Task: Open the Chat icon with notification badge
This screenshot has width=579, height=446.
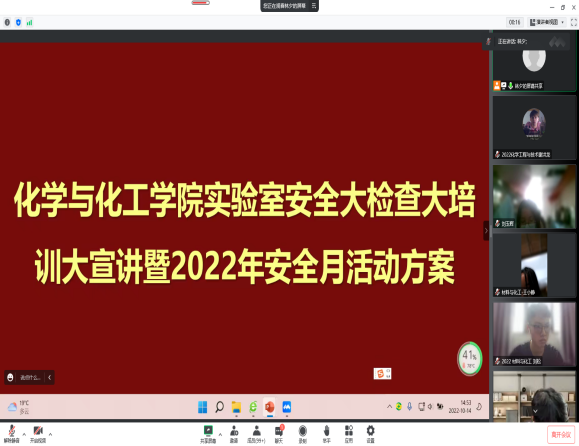Action: 279,434
